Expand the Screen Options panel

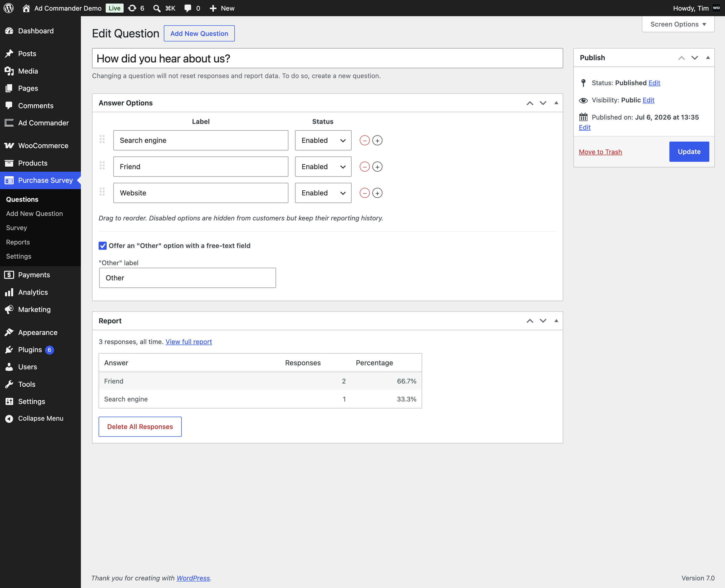click(678, 24)
